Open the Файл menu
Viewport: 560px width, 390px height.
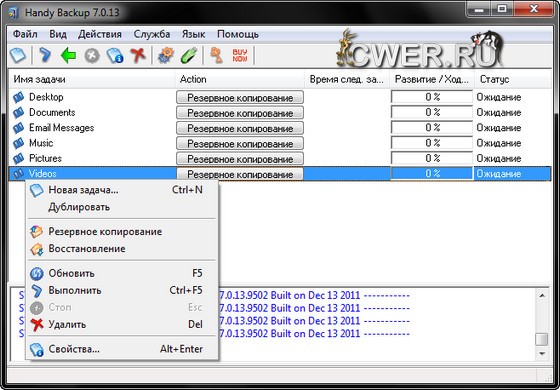pyautogui.click(x=25, y=34)
